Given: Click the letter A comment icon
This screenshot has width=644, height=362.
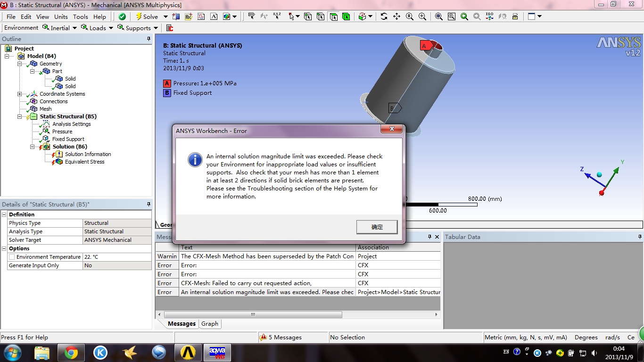Looking at the screenshot, I should pos(214,16).
